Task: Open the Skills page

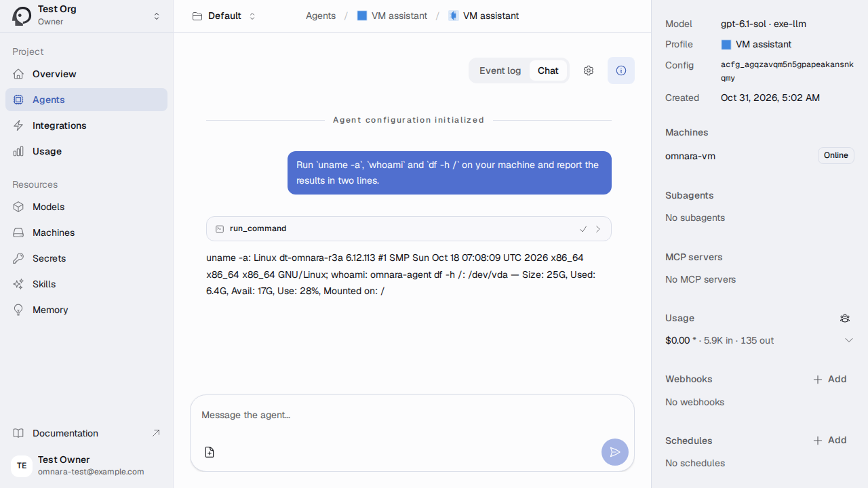Action: pos(86,284)
